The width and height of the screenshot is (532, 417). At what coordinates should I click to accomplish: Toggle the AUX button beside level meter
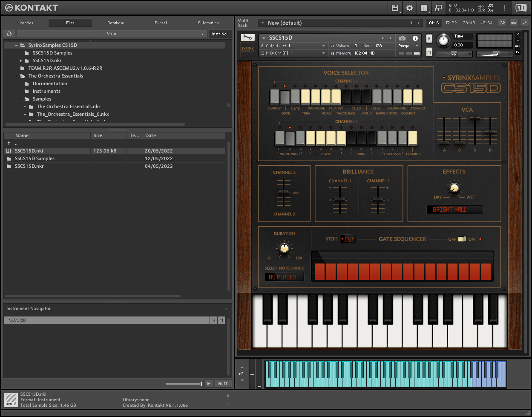518,46
